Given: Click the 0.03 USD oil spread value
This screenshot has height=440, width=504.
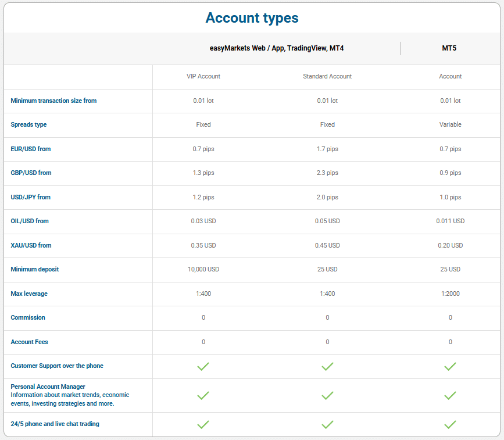Looking at the screenshot, I should 203,221.
